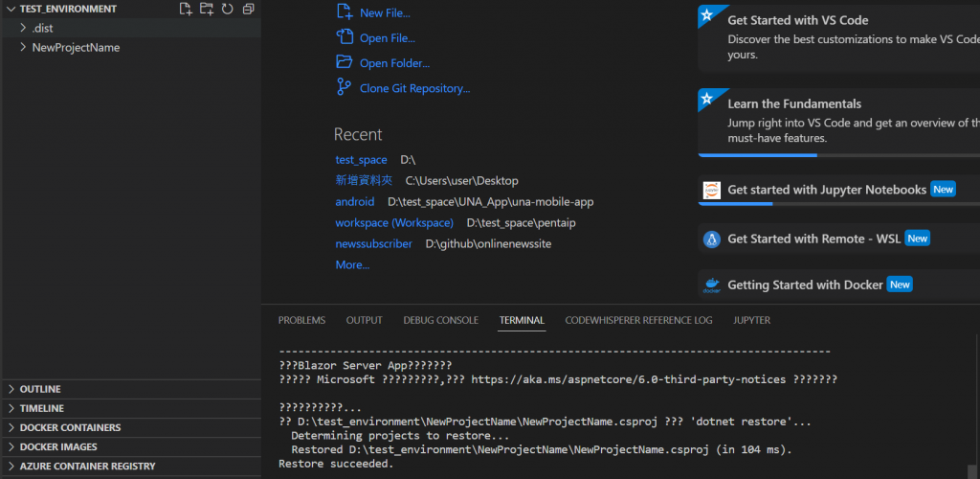Click terminal line 'Determining projects to restore...'
The height and width of the screenshot is (479, 980).
(400, 436)
